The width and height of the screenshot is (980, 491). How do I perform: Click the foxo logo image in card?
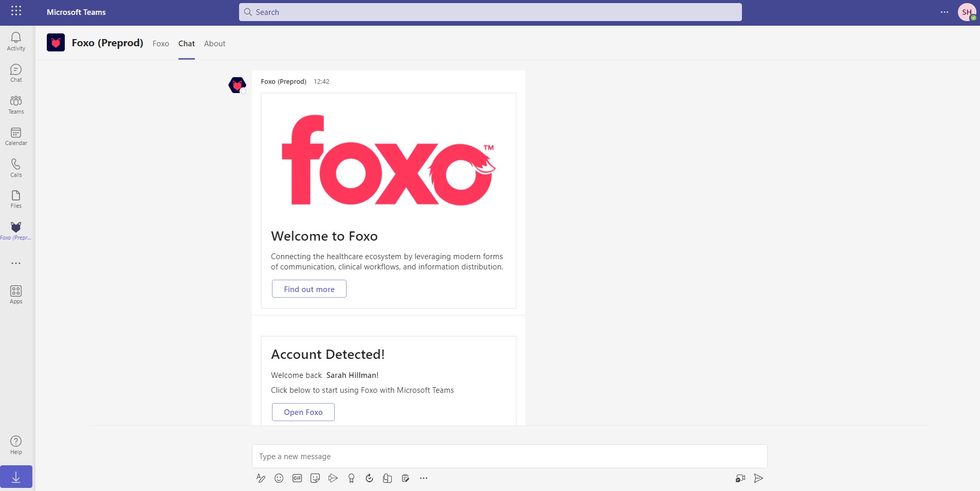(389, 160)
